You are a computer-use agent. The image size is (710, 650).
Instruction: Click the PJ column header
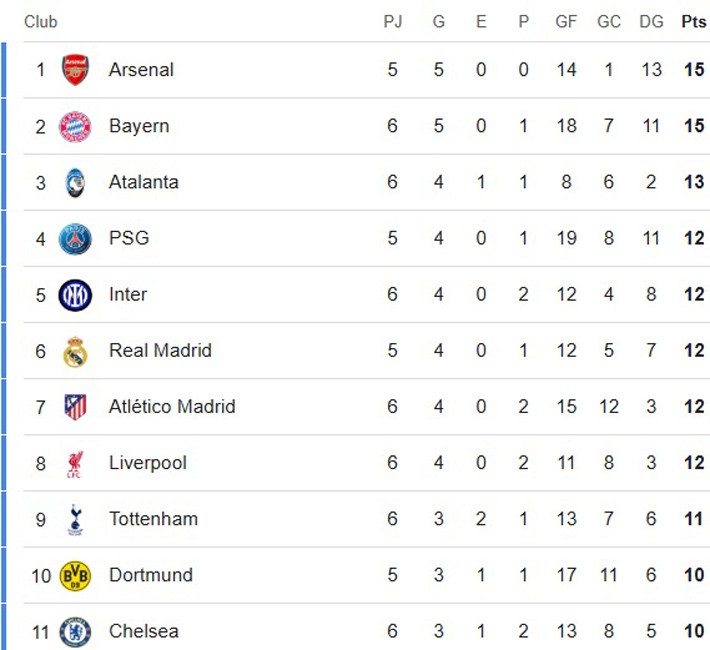(x=393, y=22)
